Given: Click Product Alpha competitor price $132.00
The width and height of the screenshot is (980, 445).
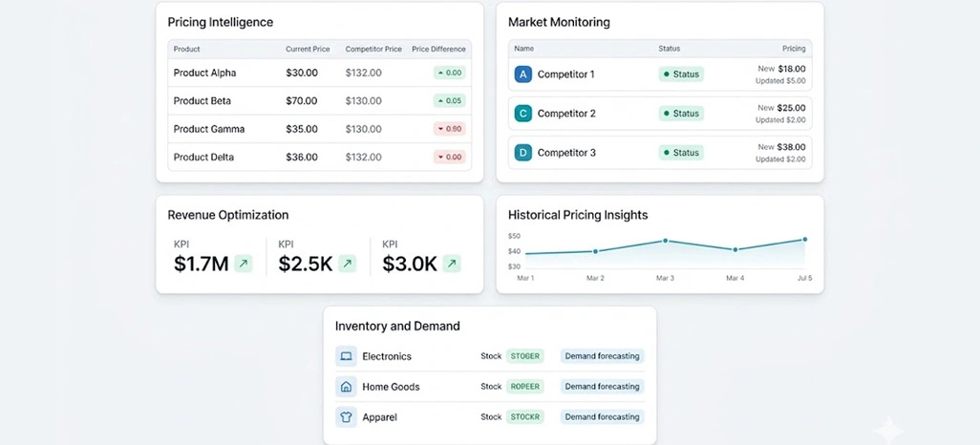Looking at the screenshot, I should pyautogui.click(x=364, y=74).
